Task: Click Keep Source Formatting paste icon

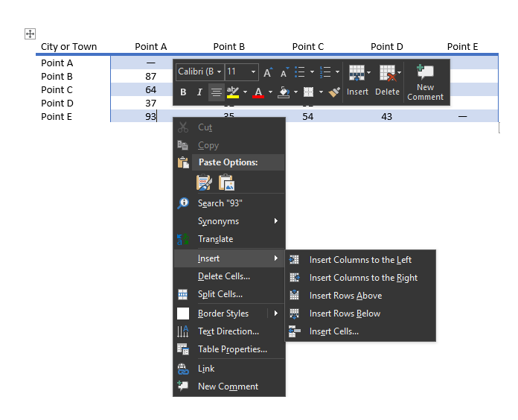Action: tap(203, 182)
